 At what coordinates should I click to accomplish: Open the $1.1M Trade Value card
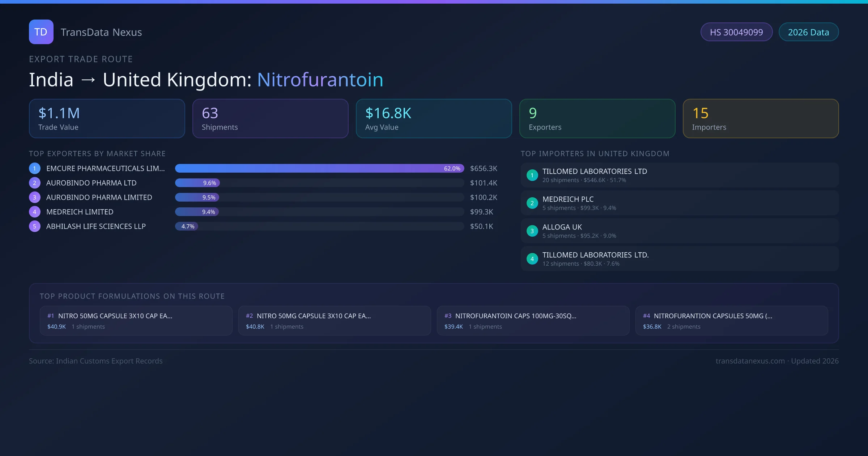pos(107,119)
